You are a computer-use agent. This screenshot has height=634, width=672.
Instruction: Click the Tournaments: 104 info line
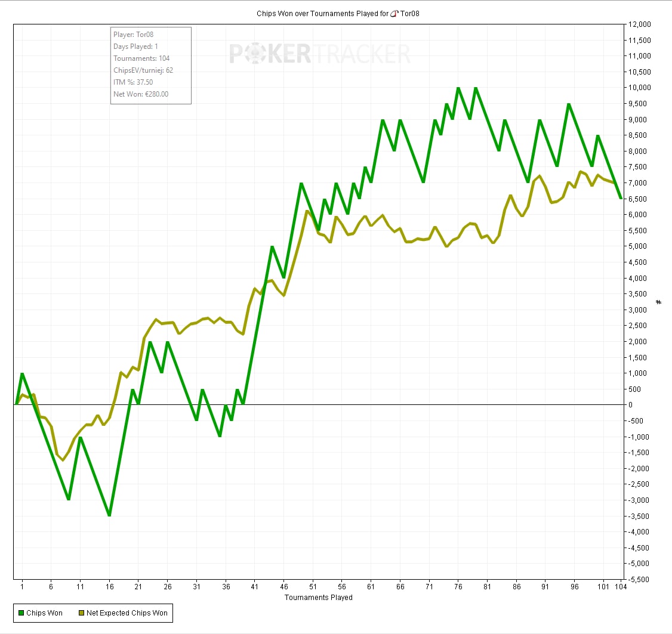click(141, 58)
